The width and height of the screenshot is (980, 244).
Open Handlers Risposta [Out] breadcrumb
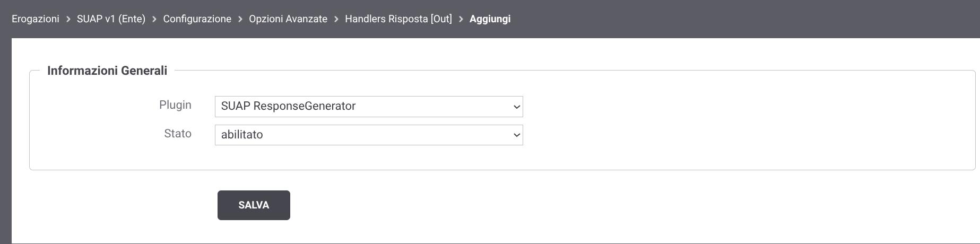[x=398, y=19]
